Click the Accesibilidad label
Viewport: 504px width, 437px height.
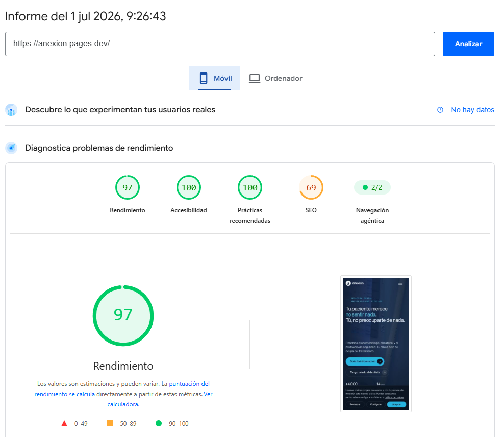189,210
